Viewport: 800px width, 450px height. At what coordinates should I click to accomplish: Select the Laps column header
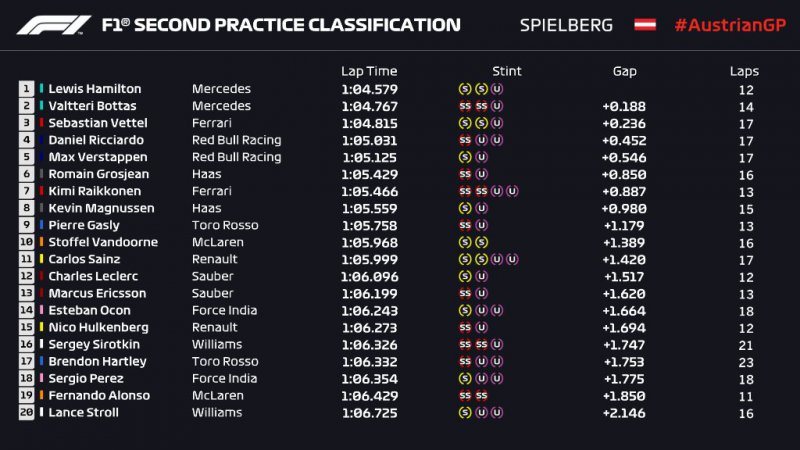pyautogui.click(x=744, y=71)
